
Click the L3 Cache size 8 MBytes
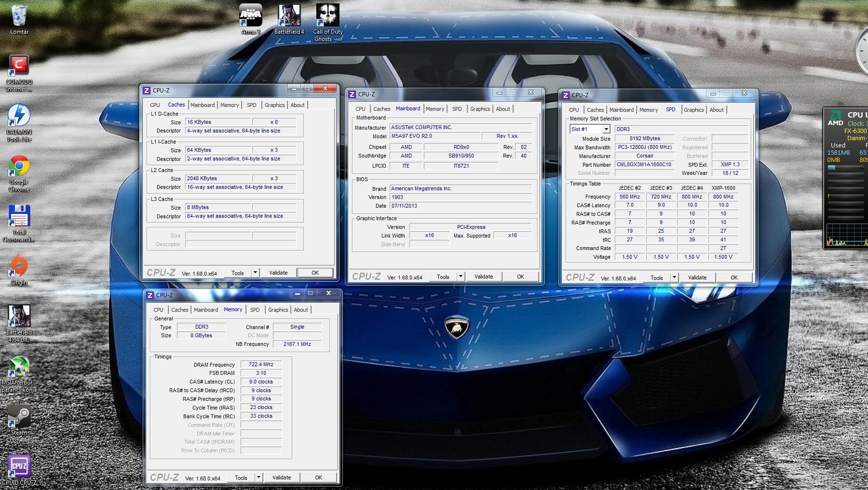218,207
